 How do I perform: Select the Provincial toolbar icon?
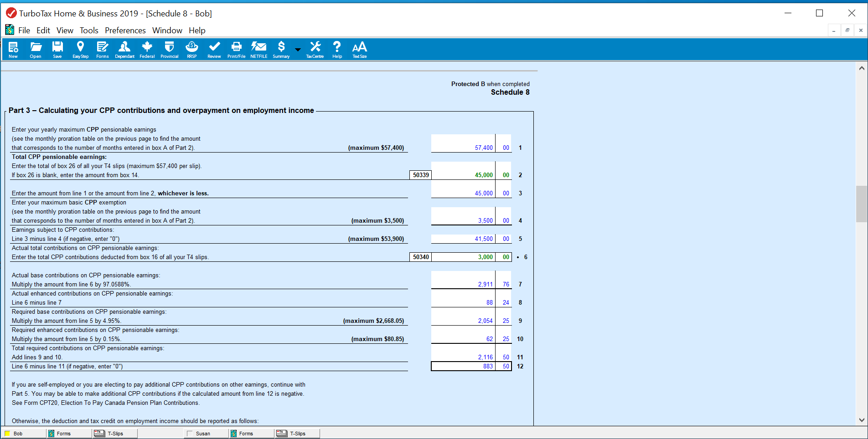(x=169, y=50)
